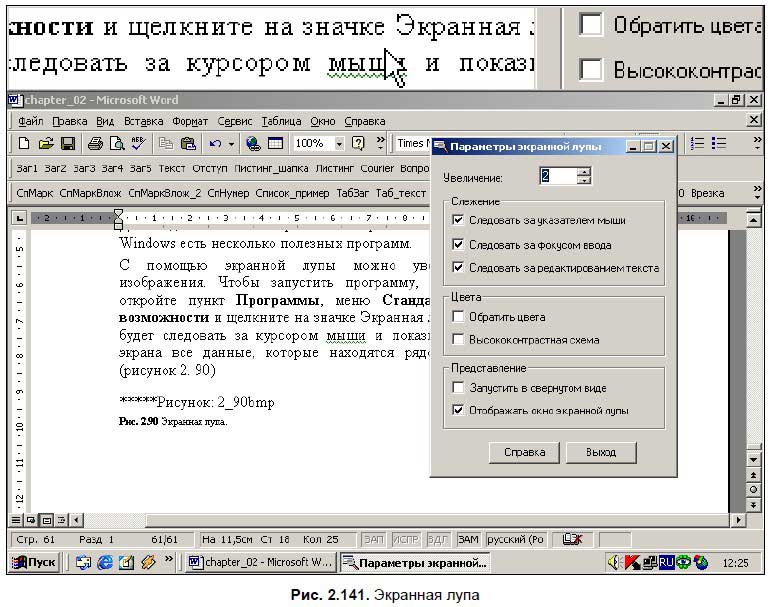This screenshot has height=607, width=771.
Task: Click the Выход button
Action: 601,452
